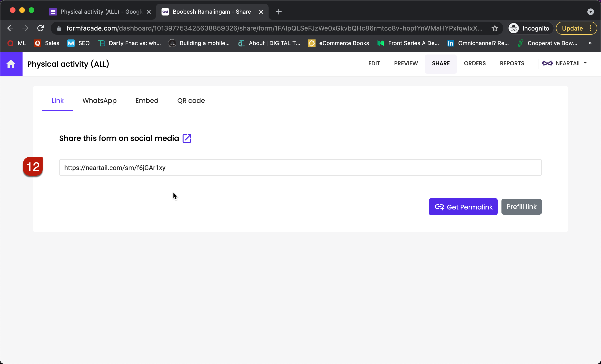Bookmark this page with the star icon

click(x=495, y=28)
